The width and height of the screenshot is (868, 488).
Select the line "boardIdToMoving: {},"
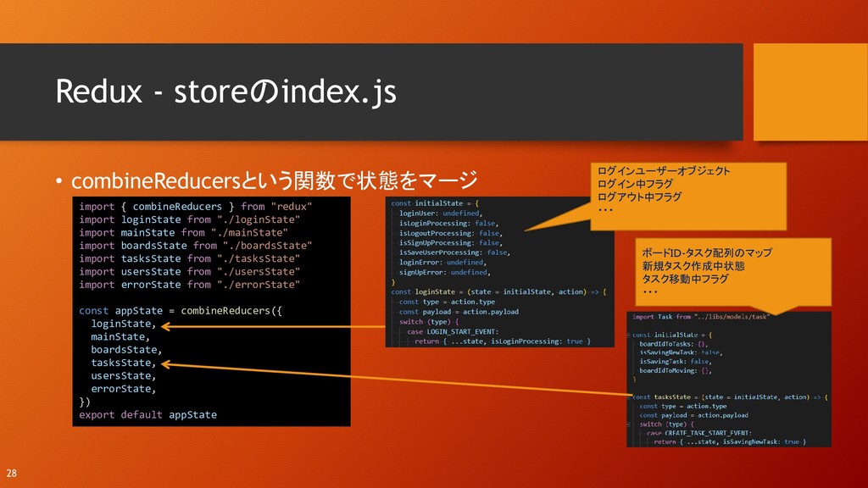coord(676,370)
